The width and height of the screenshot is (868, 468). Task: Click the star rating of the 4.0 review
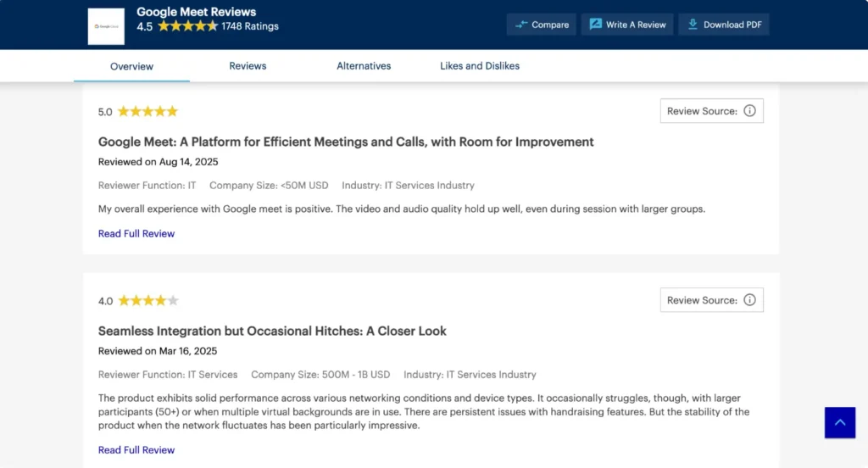click(x=148, y=300)
